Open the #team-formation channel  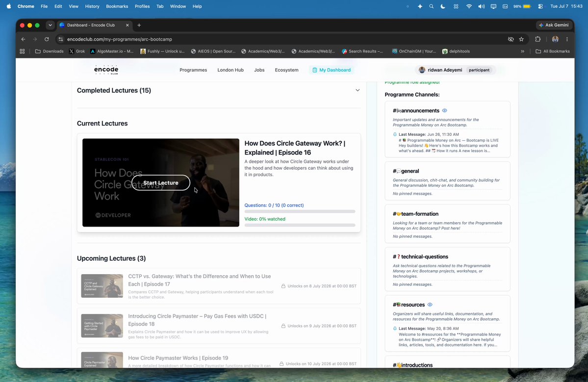[447, 224]
